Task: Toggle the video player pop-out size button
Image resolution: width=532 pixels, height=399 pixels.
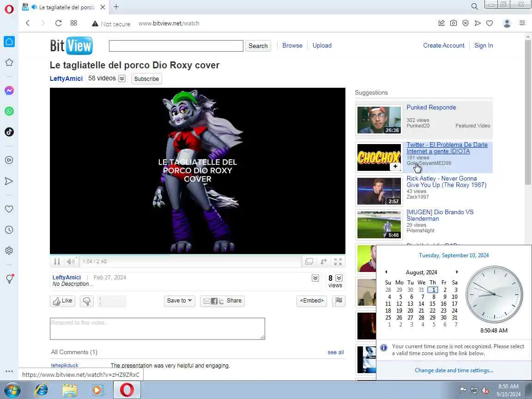Action: point(309,261)
